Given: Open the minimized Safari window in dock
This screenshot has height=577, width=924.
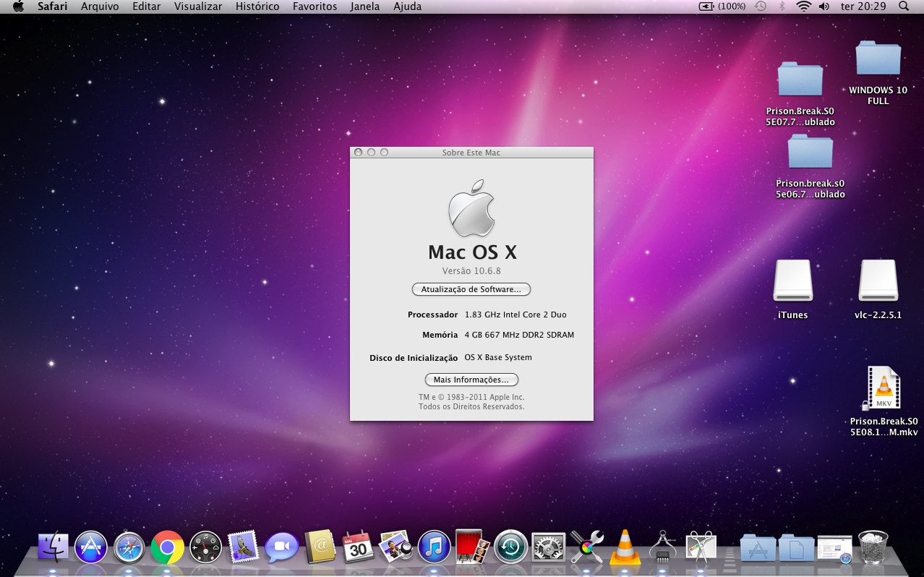Looking at the screenshot, I should (835, 548).
